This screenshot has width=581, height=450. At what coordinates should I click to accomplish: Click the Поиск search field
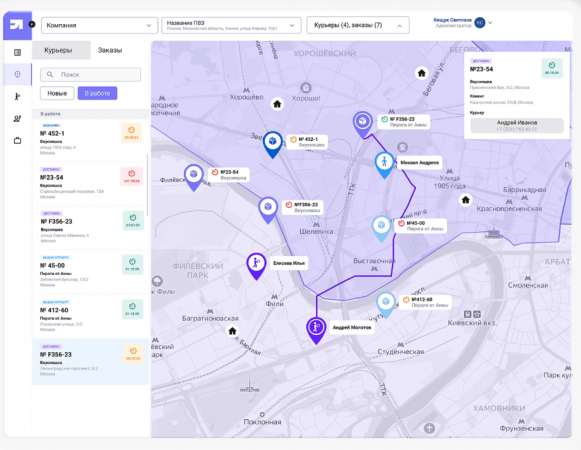point(90,75)
